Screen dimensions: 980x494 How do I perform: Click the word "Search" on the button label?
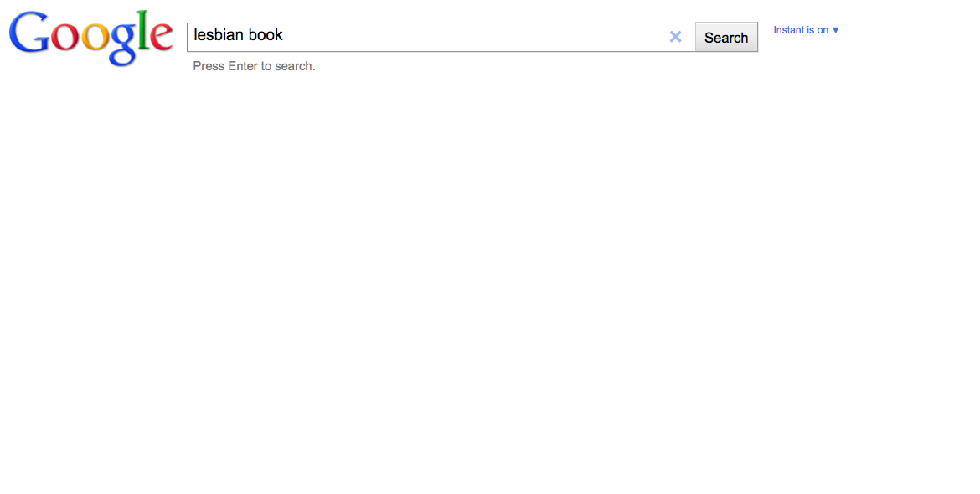[x=726, y=38]
